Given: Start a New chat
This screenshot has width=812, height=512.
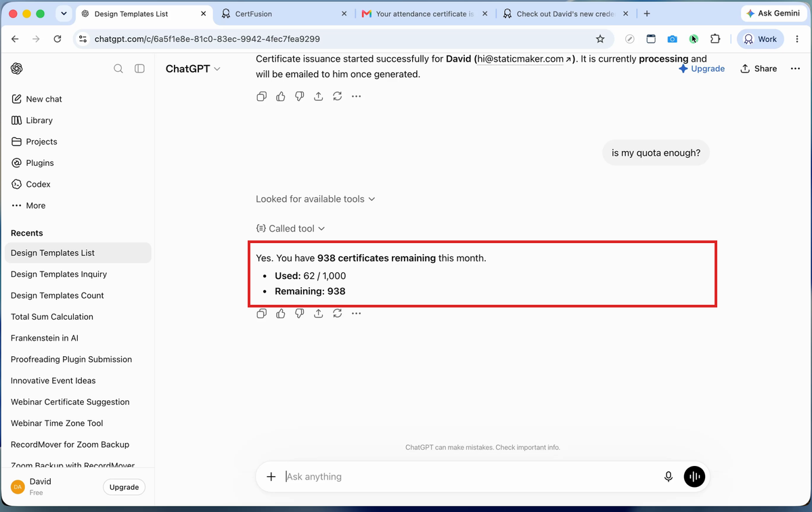Looking at the screenshot, I should coord(78,99).
